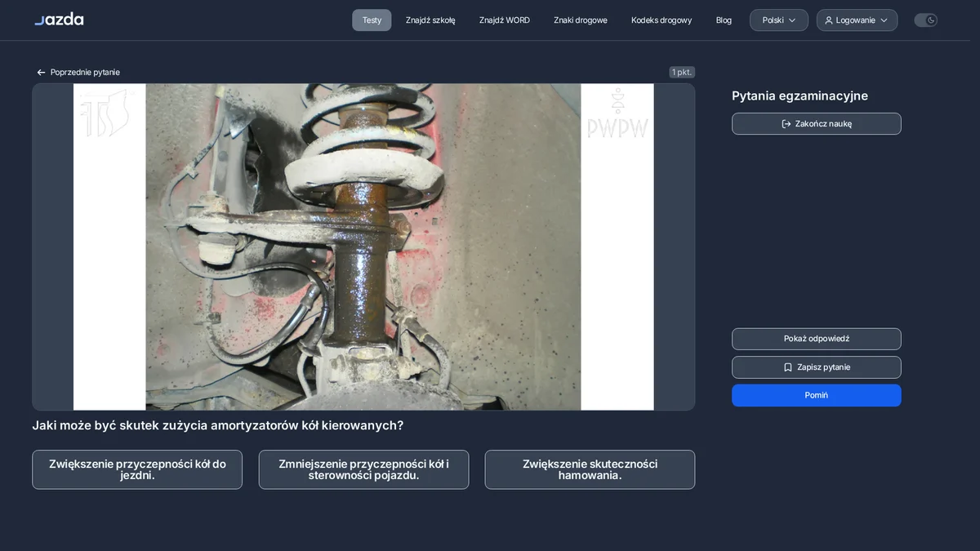Viewport: 980px width, 551px height.
Task: Toggle the dark mode moon switch
Action: tap(925, 20)
